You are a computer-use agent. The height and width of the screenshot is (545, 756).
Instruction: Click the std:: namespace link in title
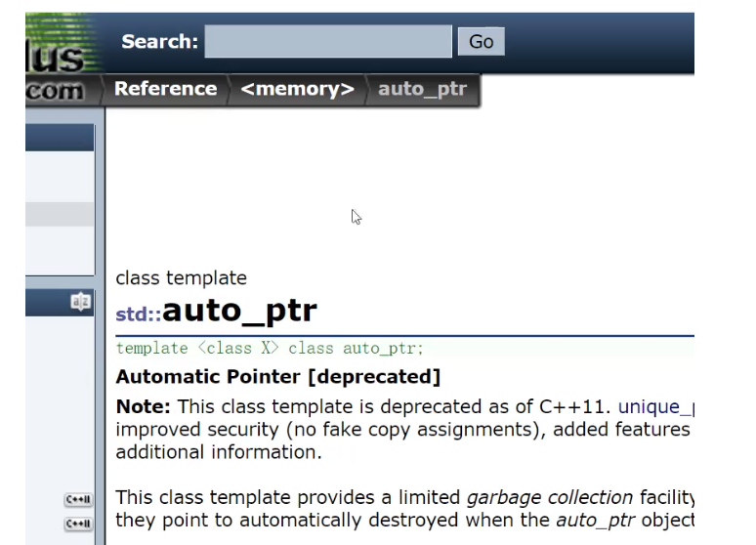click(139, 314)
